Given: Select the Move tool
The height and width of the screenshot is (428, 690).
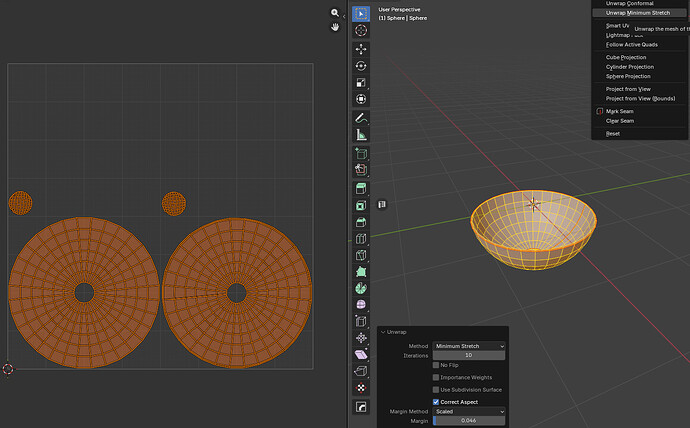Looking at the screenshot, I should pos(361,49).
